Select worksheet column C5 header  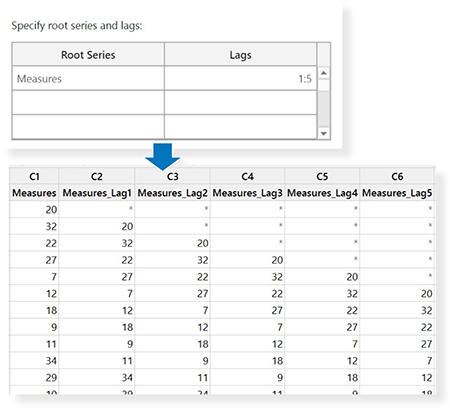[x=322, y=176]
